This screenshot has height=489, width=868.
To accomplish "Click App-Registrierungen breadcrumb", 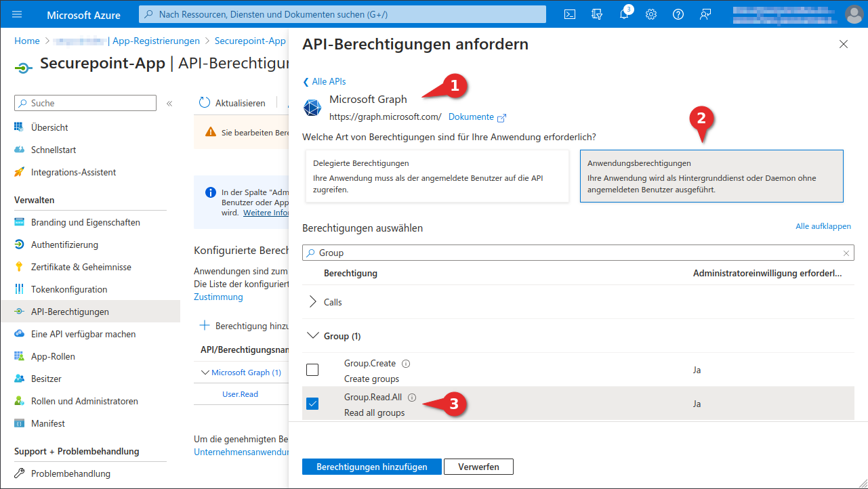I will click(157, 41).
